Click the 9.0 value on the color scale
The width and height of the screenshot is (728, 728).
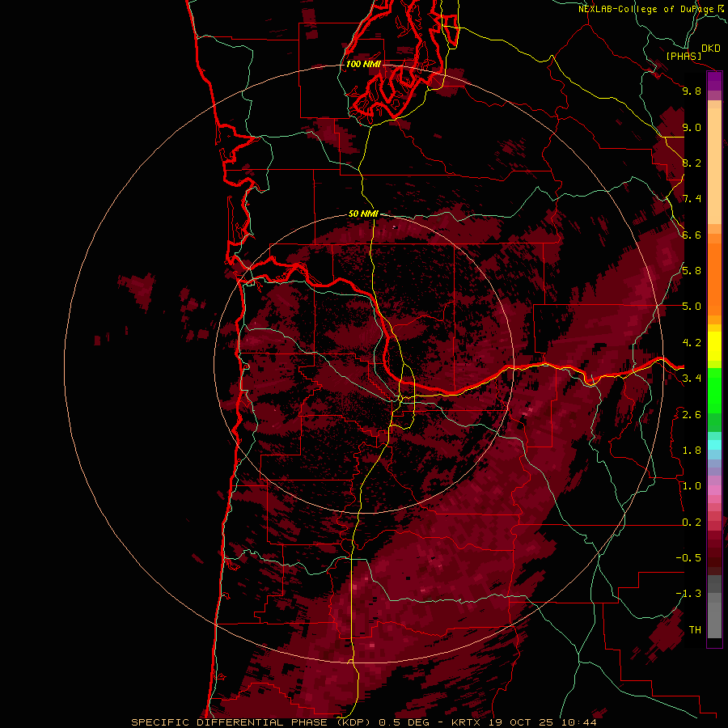click(x=692, y=127)
